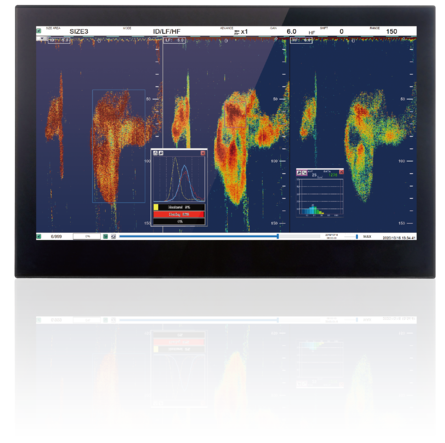Screen dimensions: 445x443
Task: Click the LF gain label box on middle echogram
Action: 174,41
